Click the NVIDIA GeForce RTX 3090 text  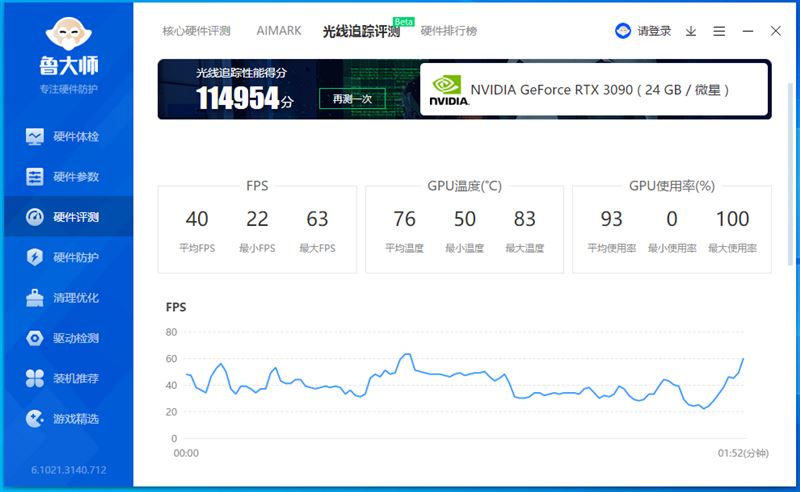(x=599, y=90)
